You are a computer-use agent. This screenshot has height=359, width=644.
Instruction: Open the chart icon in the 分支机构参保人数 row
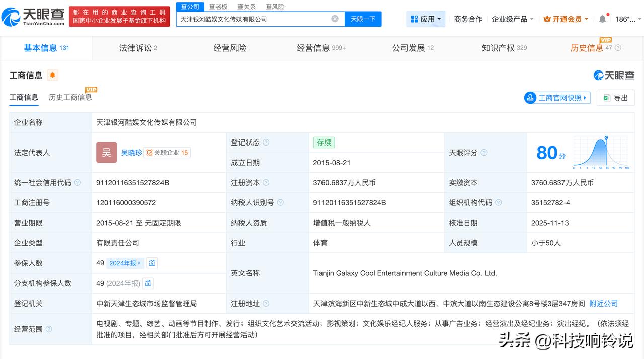tap(148, 283)
